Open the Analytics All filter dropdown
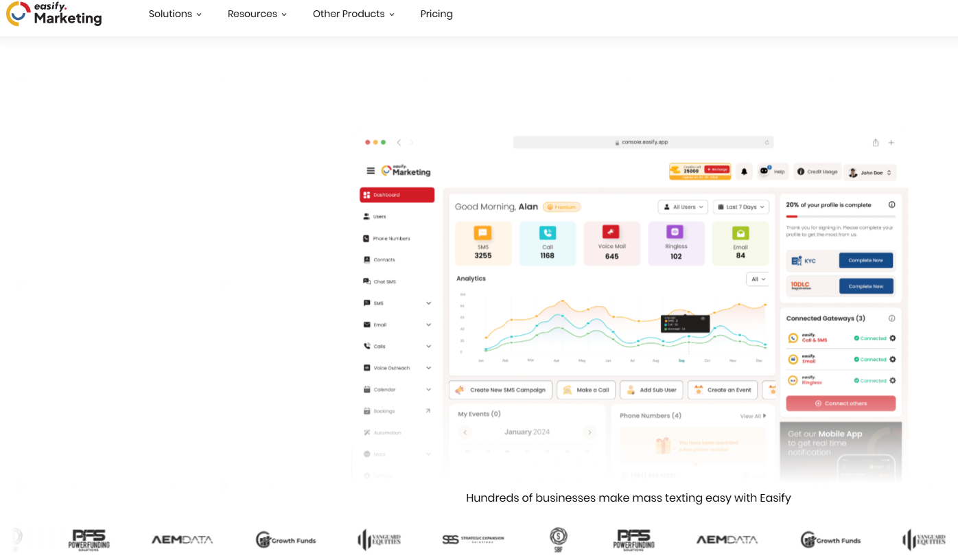 [758, 279]
